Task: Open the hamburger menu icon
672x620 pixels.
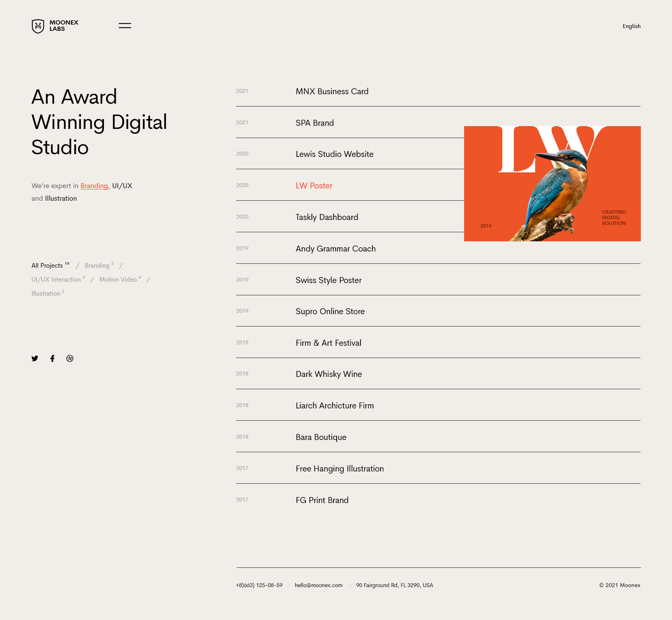Action: tap(125, 26)
